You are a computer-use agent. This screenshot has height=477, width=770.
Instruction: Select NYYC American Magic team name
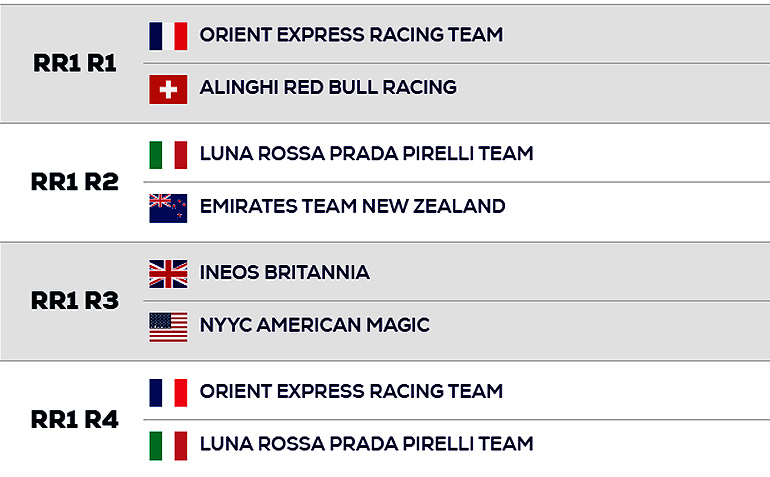coord(314,326)
